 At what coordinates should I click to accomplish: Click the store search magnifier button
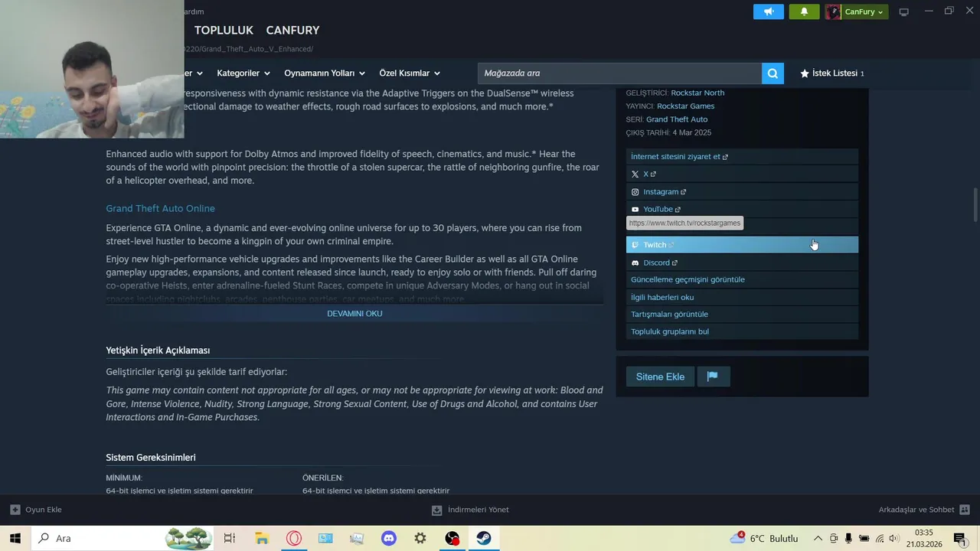pos(773,73)
